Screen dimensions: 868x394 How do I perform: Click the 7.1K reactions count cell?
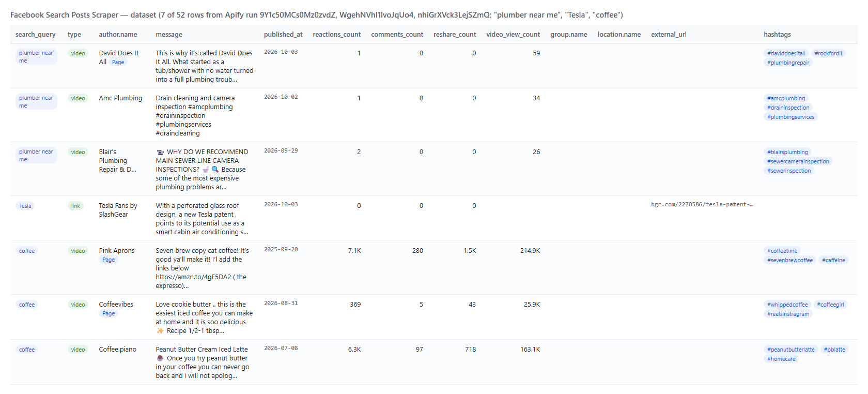click(x=354, y=251)
